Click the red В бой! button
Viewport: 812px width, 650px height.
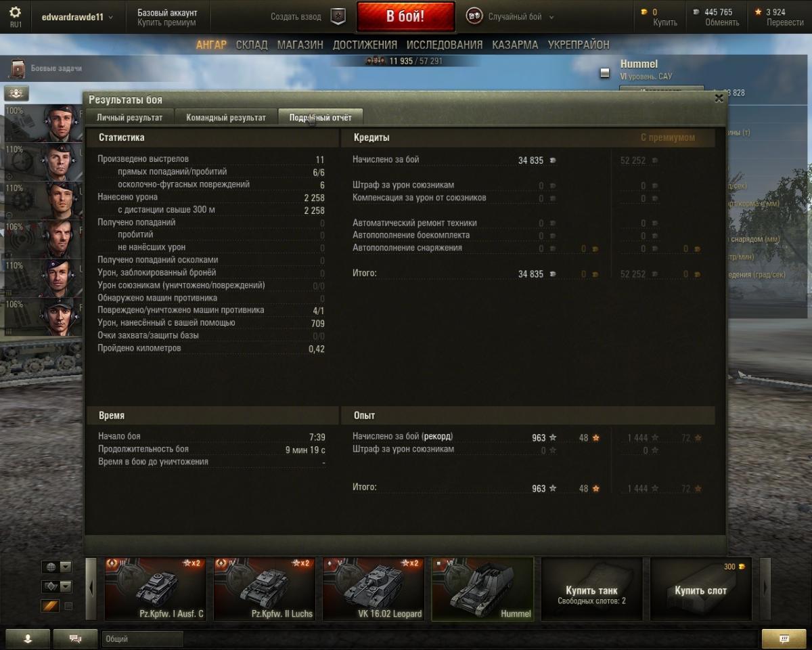pyautogui.click(x=405, y=17)
